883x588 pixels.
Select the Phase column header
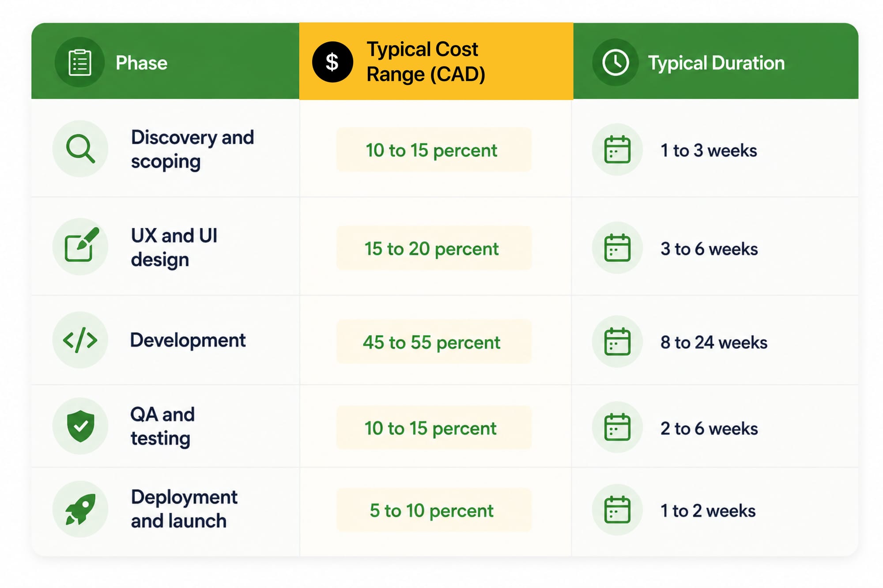tap(166, 61)
